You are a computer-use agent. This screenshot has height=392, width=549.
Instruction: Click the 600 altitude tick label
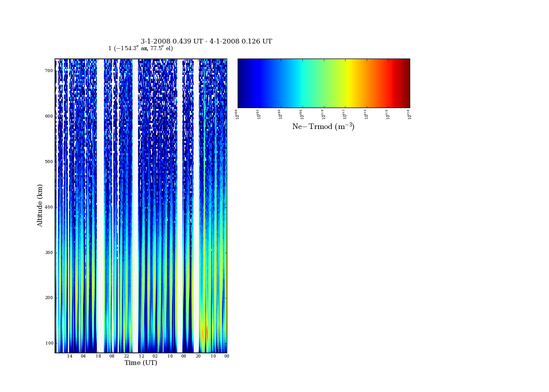click(x=49, y=116)
